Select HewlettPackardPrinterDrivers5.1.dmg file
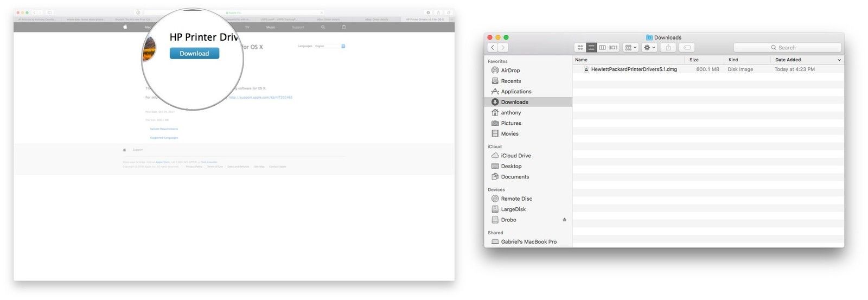 pos(634,69)
